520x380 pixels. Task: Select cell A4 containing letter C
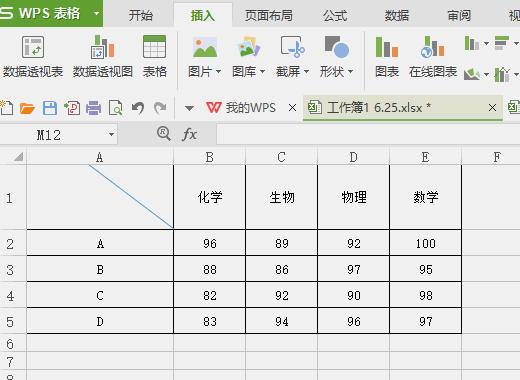click(100, 295)
